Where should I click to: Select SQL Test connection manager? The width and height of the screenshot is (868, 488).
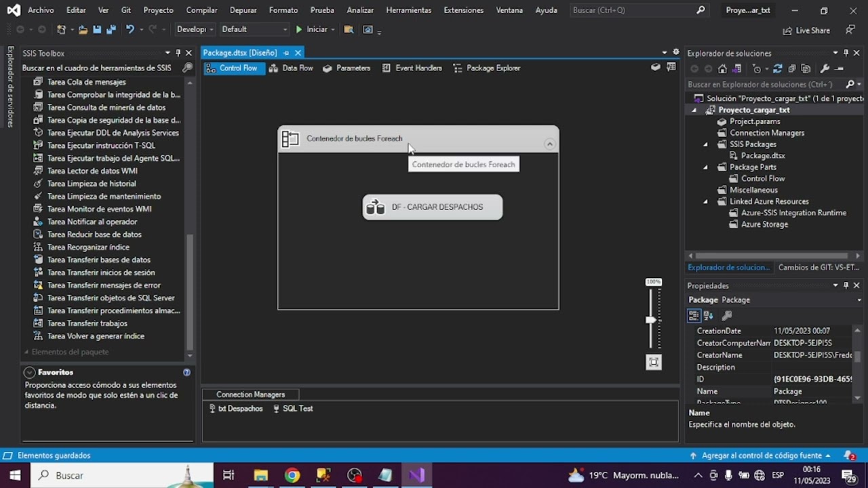pyautogui.click(x=292, y=409)
